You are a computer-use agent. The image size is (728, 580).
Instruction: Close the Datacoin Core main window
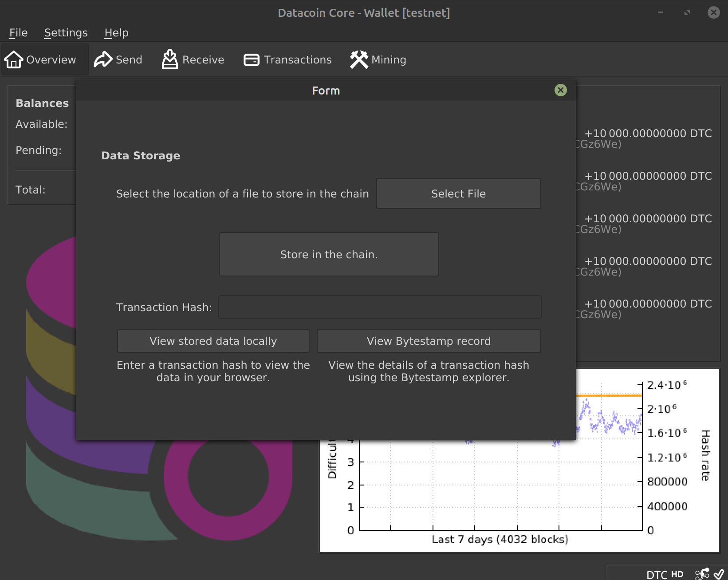click(713, 12)
